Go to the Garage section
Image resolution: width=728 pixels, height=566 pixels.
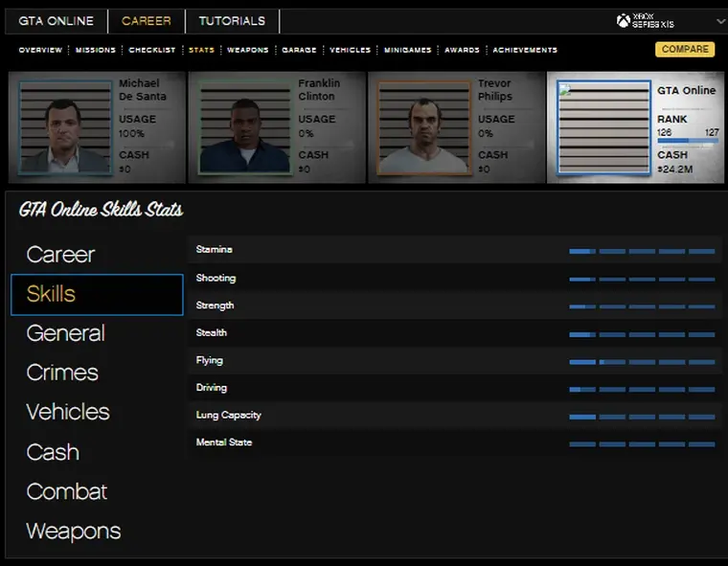pyautogui.click(x=299, y=50)
